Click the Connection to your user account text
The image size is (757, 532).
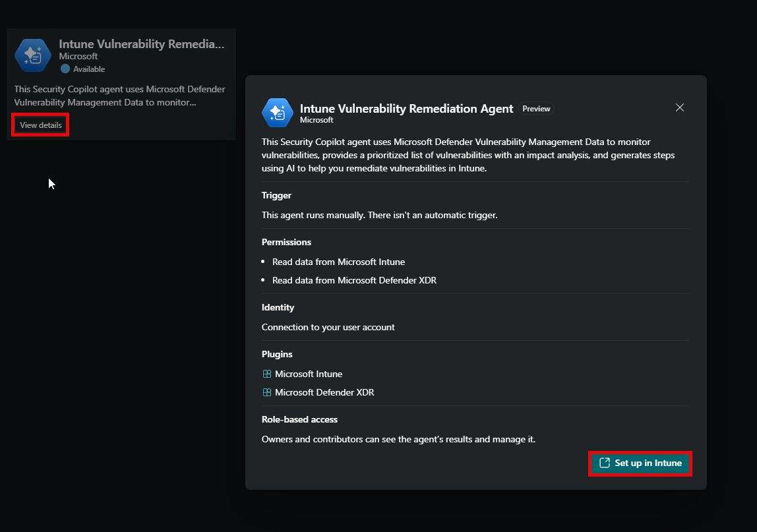click(x=328, y=327)
